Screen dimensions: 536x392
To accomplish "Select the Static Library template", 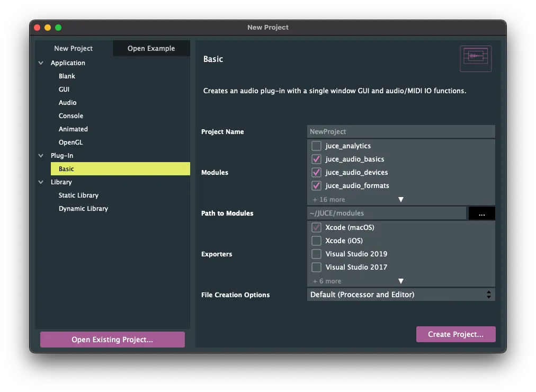I will click(x=78, y=195).
